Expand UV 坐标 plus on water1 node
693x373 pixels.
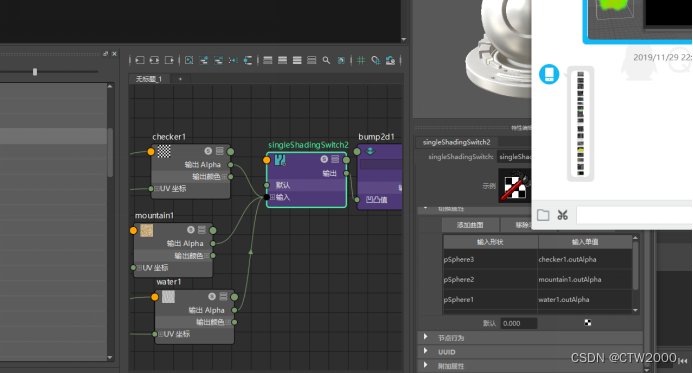click(160, 334)
